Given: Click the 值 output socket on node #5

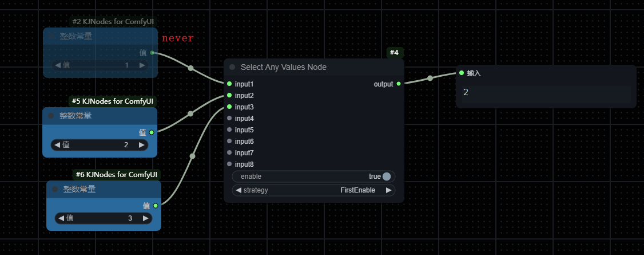Looking at the screenshot, I should click(152, 132).
